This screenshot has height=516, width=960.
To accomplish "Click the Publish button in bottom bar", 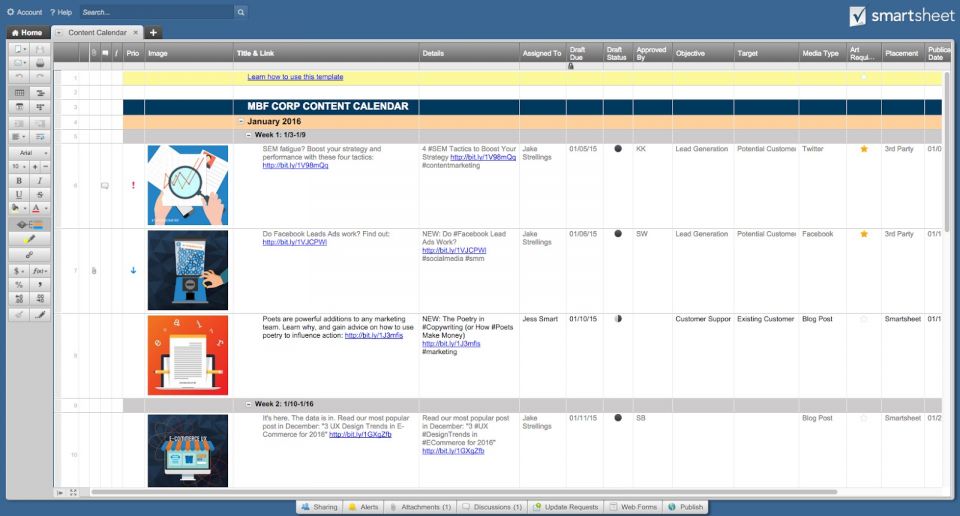I will (685, 507).
